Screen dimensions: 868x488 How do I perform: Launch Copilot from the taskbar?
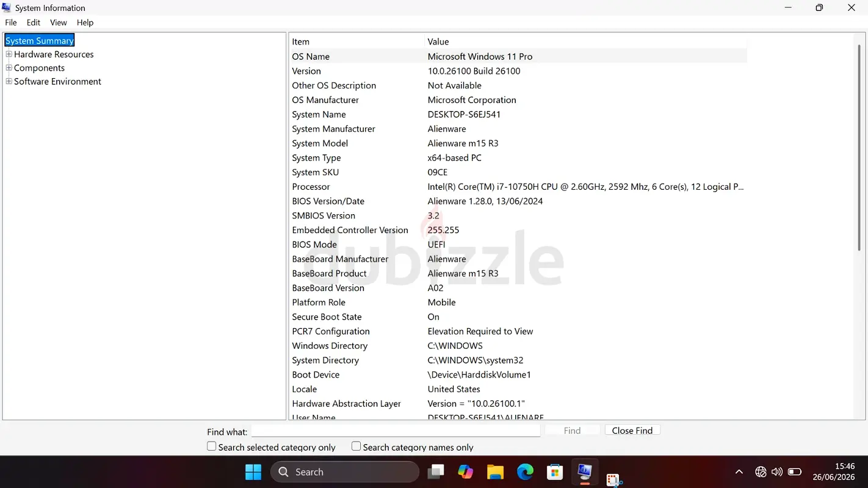[x=465, y=472]
